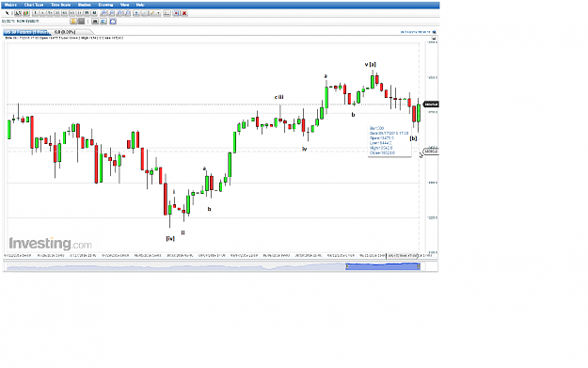The height and width of the screenshot is (368, 588).
Task: Select the diagonal line drawing tool
Action: pos(144,13)
